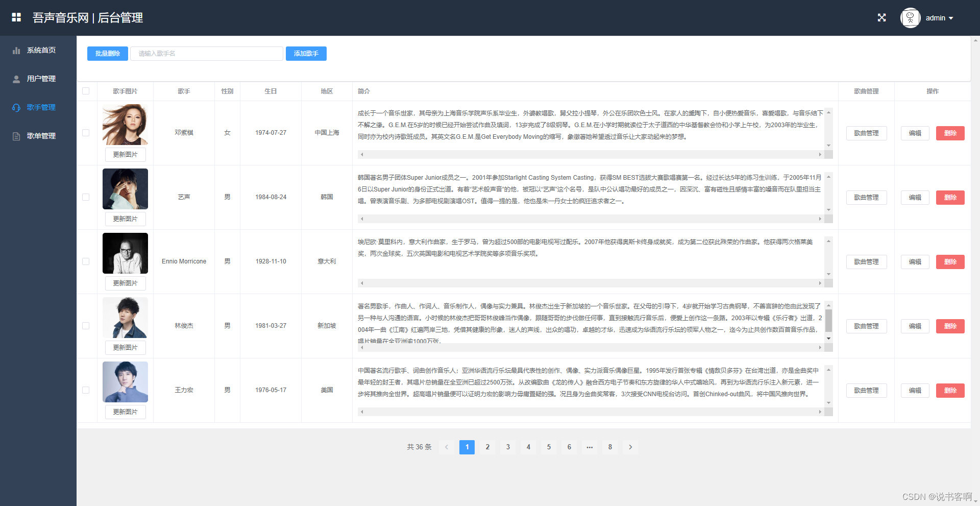
Task: Click 编辑 for Ennio Morricone row
Action: pos(915,262)
